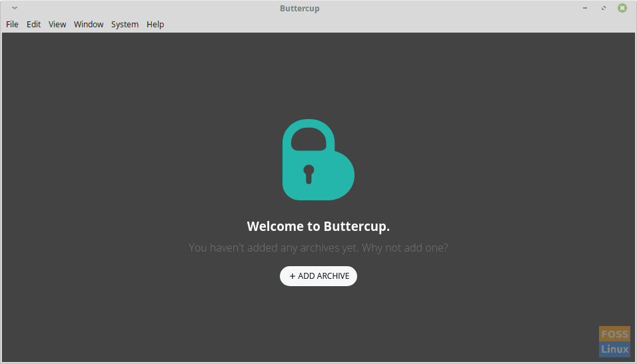
Task: Open the System menu
Action: click(x=125, y=25)
